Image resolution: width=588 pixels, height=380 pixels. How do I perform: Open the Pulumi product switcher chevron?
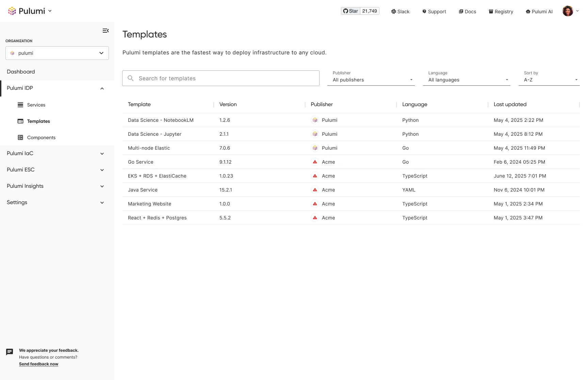pos(50,11)
